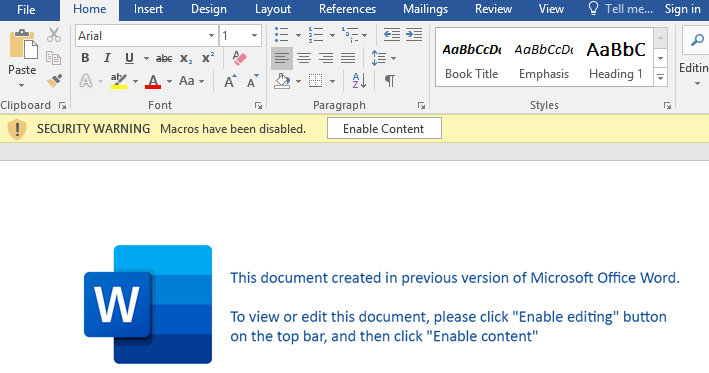Click the Cut scissors icon
The height and width of the screenshot is (373, 709).
coord(54,35)
